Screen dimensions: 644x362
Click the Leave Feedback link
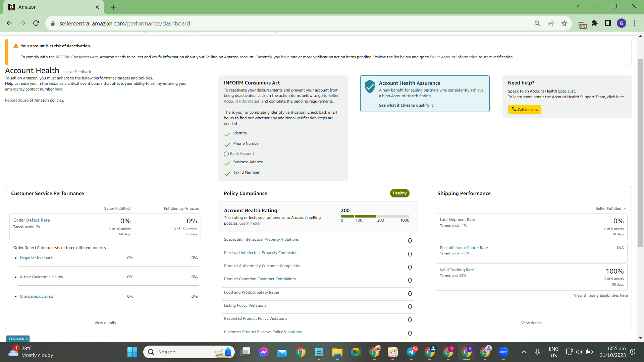[77, 72]
